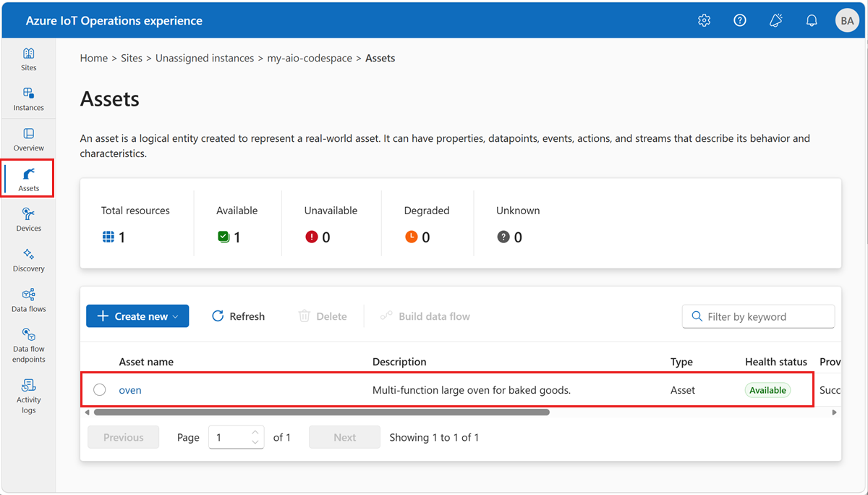
Task: Open the oven asset link
Action: tap(130, 390)
